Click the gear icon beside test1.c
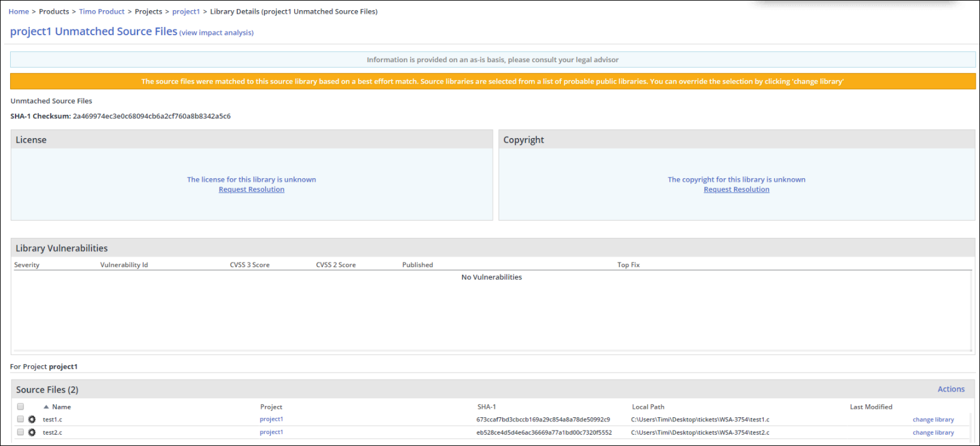 (32, 420)
